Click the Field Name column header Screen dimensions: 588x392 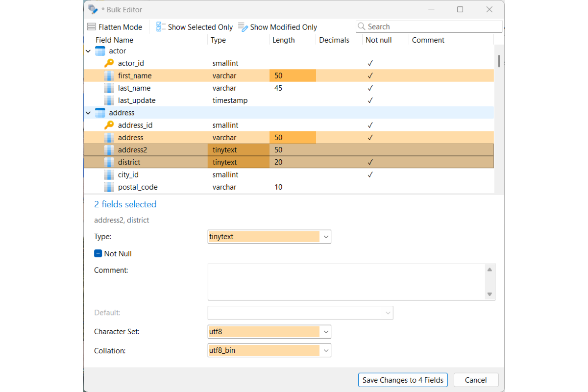click(x=114, y=40)
